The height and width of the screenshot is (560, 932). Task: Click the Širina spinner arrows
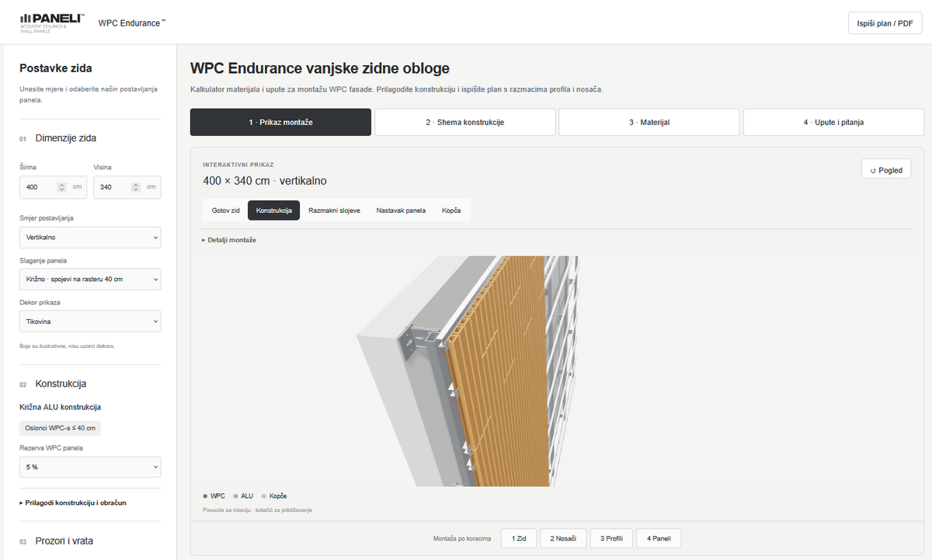point(62,187)
